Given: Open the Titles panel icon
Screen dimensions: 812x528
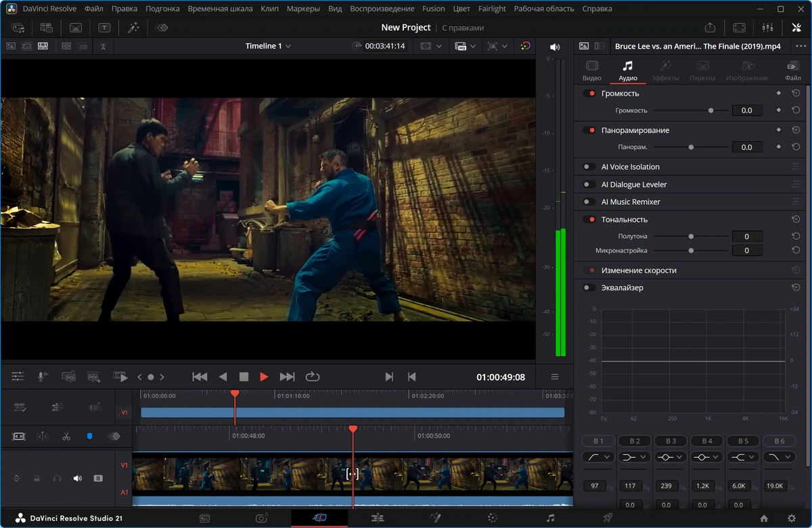Looking at the screenshot, I should coord(104,28).
